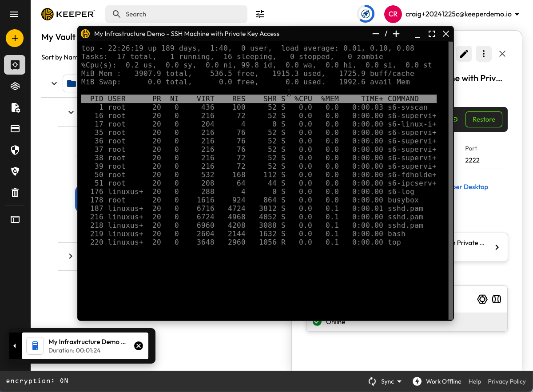End the My Infrastructure Demo session

coord(139,346)
